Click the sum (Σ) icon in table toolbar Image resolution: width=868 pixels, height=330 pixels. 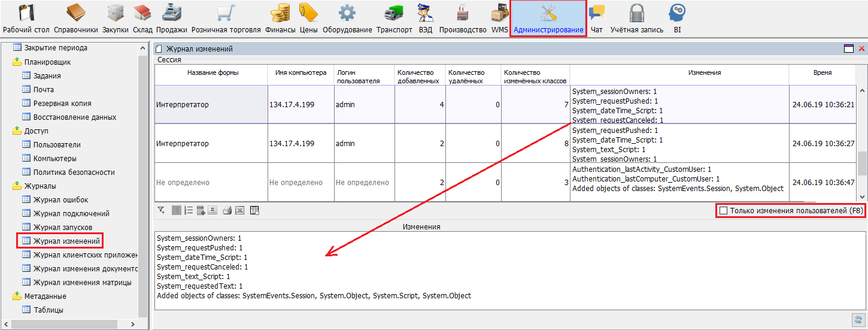point(213,210)
